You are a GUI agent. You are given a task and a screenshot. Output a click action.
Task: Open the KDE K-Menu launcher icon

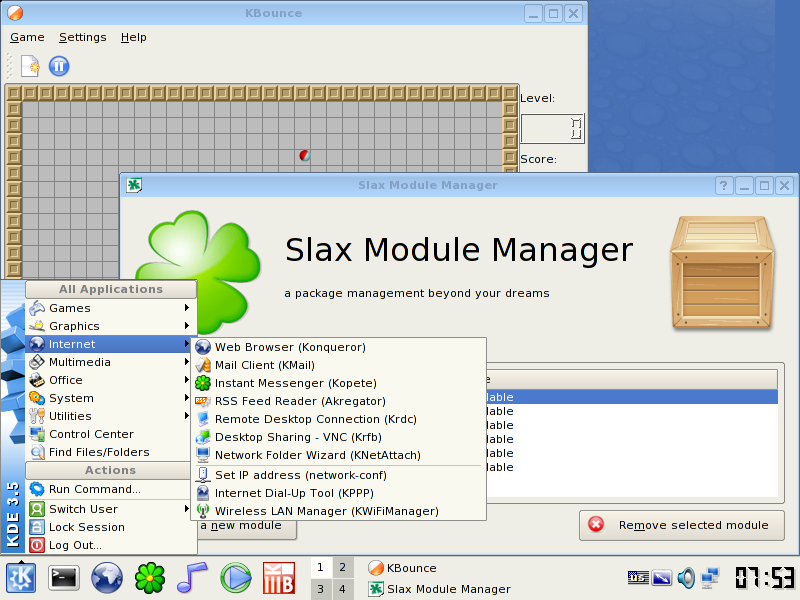tap(21, 578)
